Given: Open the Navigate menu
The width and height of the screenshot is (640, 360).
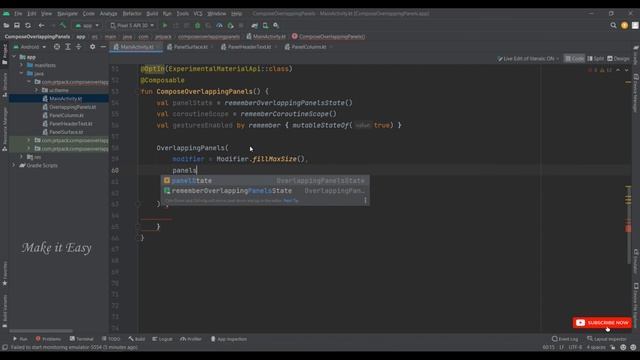Looking at the screenshot, I should click(x=67, y=13).
